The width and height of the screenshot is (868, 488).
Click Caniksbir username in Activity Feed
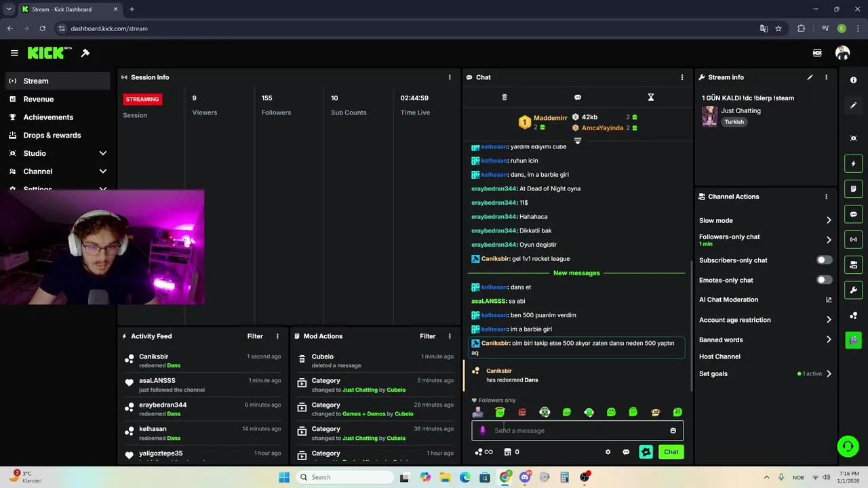153,357
